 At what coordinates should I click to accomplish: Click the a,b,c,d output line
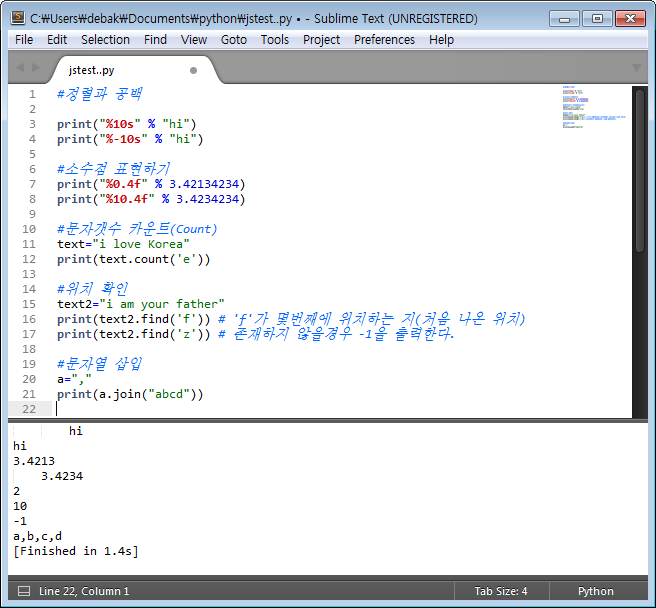pos(38,536)
